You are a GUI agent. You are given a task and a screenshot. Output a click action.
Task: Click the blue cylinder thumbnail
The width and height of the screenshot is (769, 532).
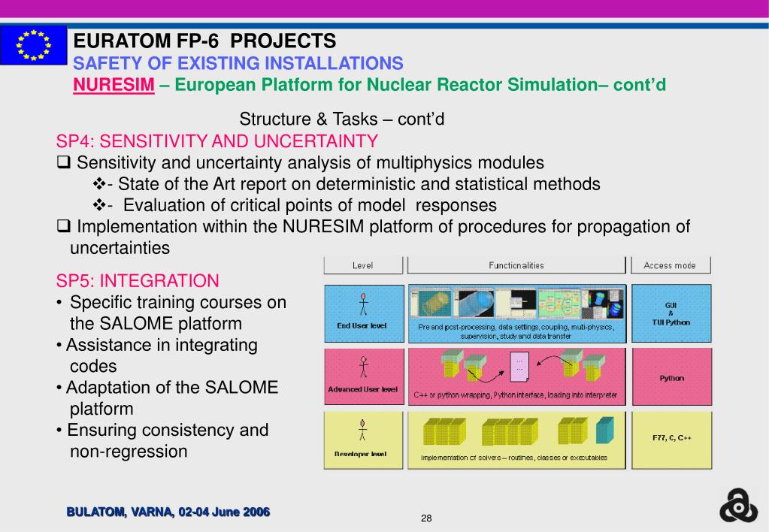tap(475, 303)
